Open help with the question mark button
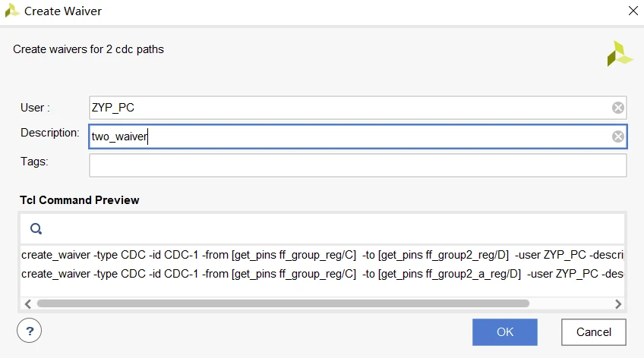The height and width of the screenshot is (358, 644). (x=30, y=331)
